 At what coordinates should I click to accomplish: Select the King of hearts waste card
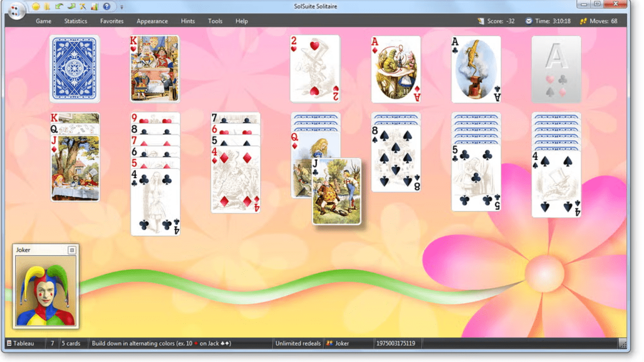pos(154,69)
